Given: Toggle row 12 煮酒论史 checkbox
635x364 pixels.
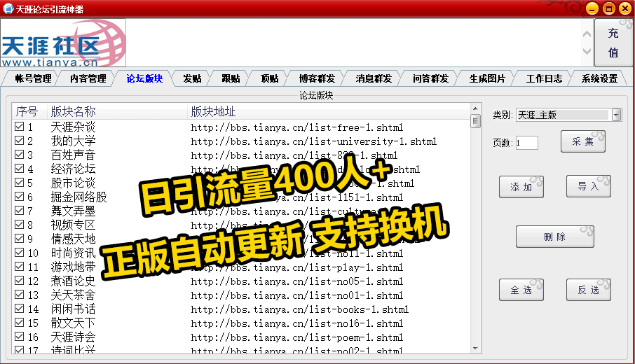Looking at the screenshot, I should tap(19, 280).
